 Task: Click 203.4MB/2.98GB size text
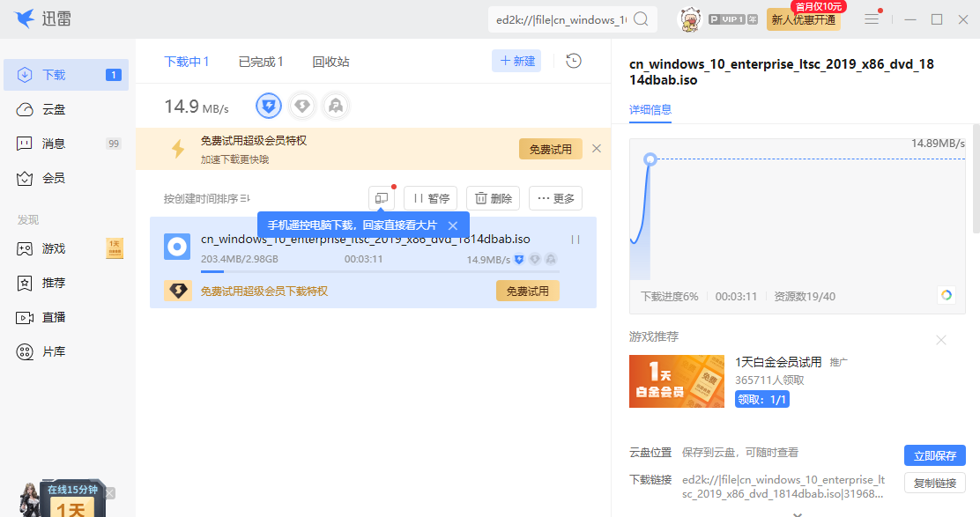[x=240, y=259]
